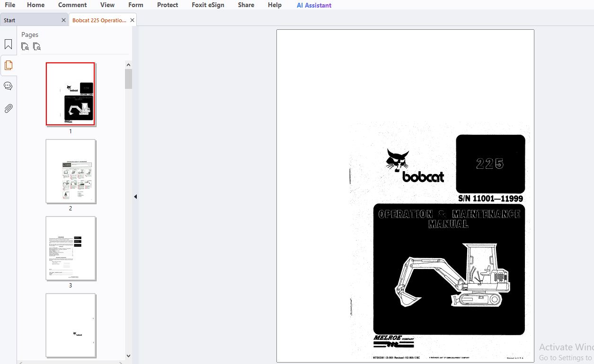
Task: Click the page number 3 label
Action: [x=71, y=286]
